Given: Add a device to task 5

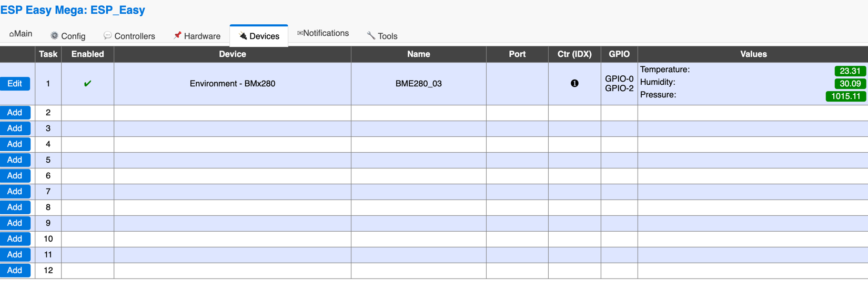Looking at the screenshot, I should (15, 160).
